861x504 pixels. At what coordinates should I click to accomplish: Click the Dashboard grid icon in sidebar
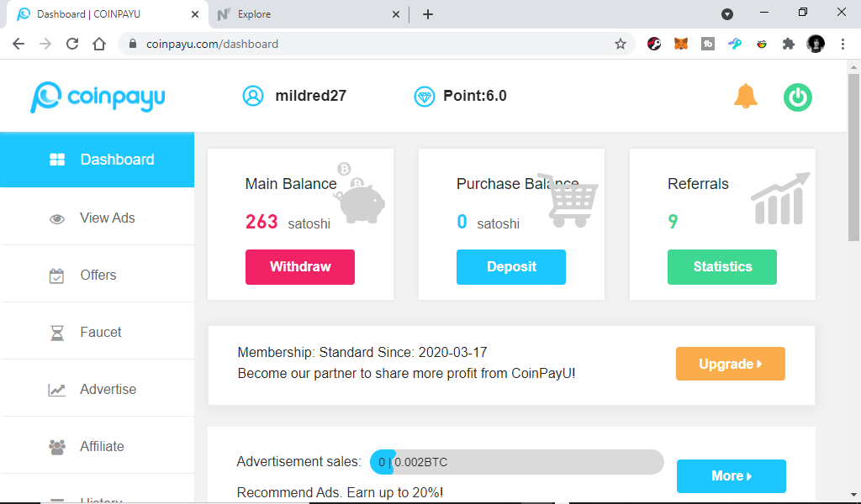[57, 160]
